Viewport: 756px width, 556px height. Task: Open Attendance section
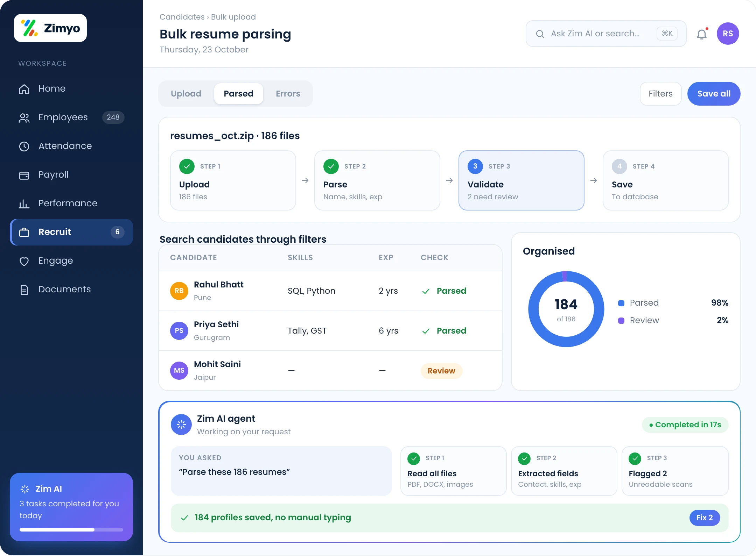(71, 146)
